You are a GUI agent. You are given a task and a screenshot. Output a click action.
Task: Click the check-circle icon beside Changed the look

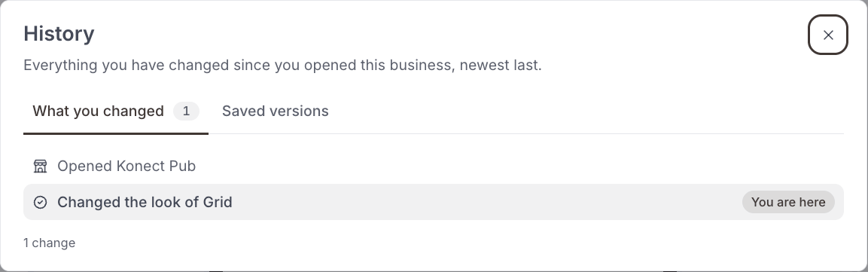click(x=41, y=202)
